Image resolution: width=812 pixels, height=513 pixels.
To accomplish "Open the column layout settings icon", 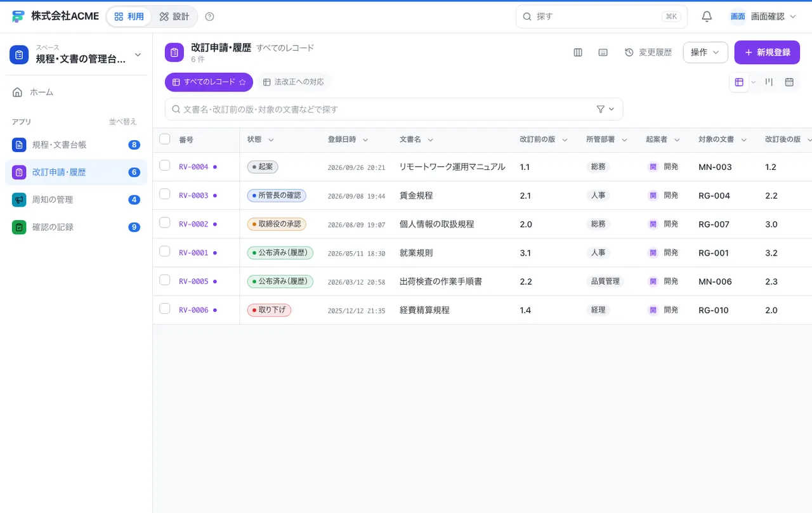I will (x=578, y=53).
